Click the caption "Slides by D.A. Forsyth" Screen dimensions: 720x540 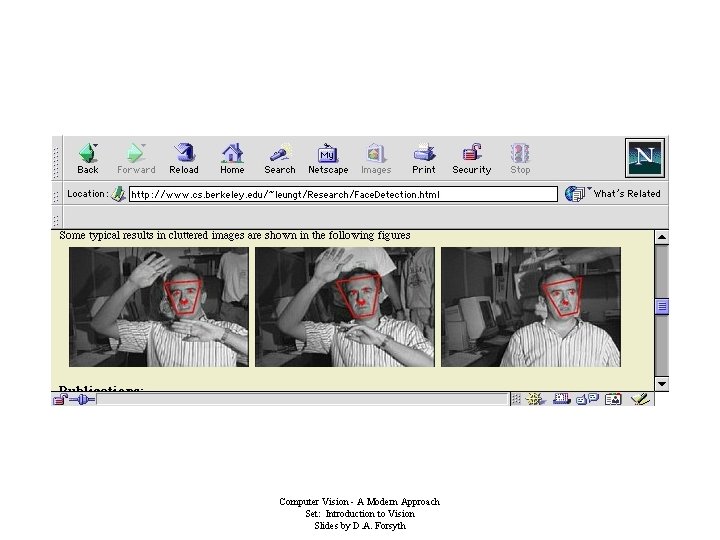pyautogui.click(x=360, y=526)
